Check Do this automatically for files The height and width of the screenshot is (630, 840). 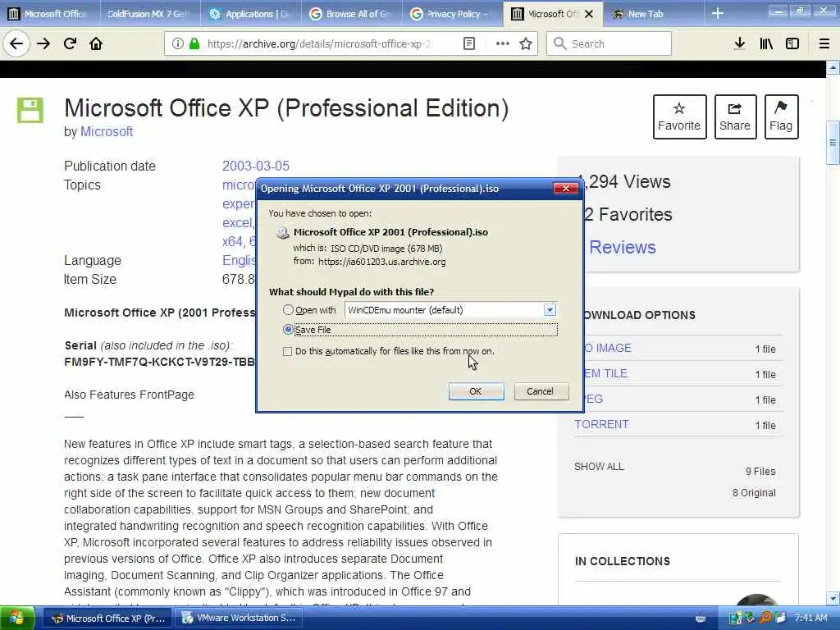pos(288,351)
